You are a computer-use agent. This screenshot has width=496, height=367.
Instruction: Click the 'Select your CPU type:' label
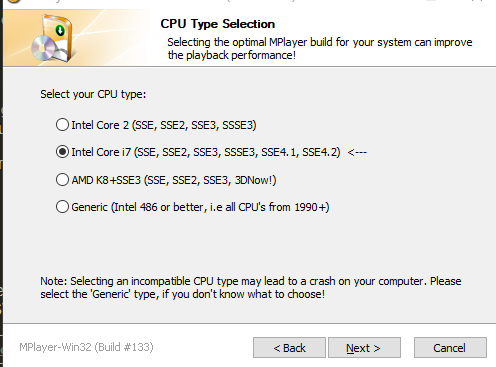[x=93, y=94]
